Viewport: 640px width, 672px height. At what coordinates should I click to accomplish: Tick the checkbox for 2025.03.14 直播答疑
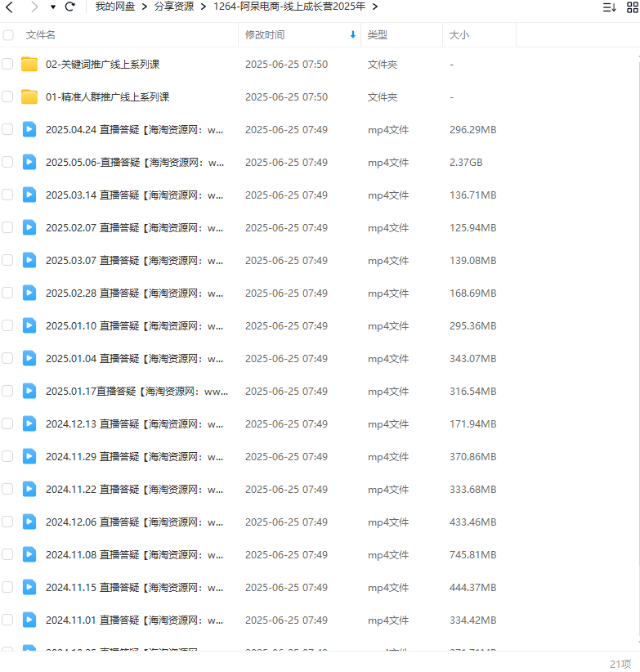coord(7,195)
